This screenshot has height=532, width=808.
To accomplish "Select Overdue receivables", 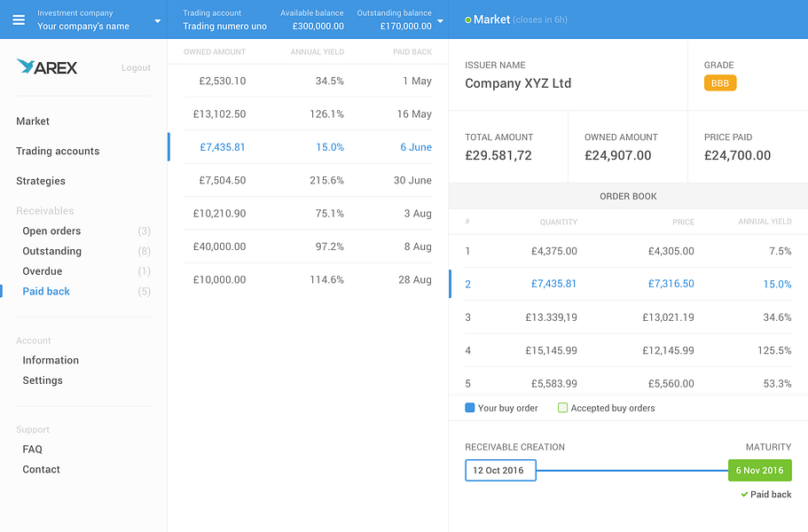I will (x=43, y=271).
